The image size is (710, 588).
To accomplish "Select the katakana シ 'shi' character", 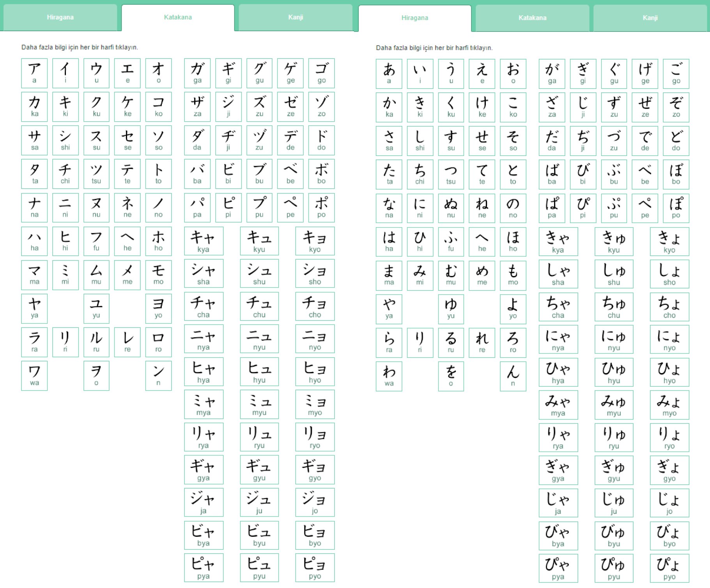I will [x=65, y=140].
